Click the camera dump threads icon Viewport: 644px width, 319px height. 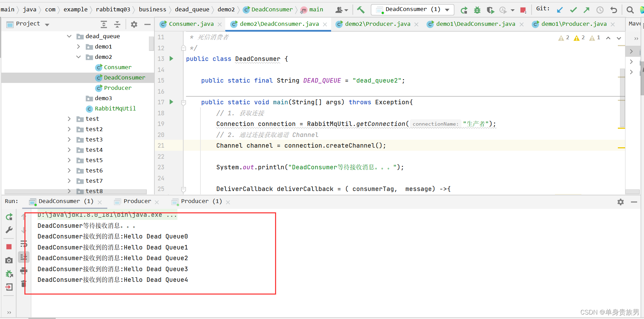(9, 260)
